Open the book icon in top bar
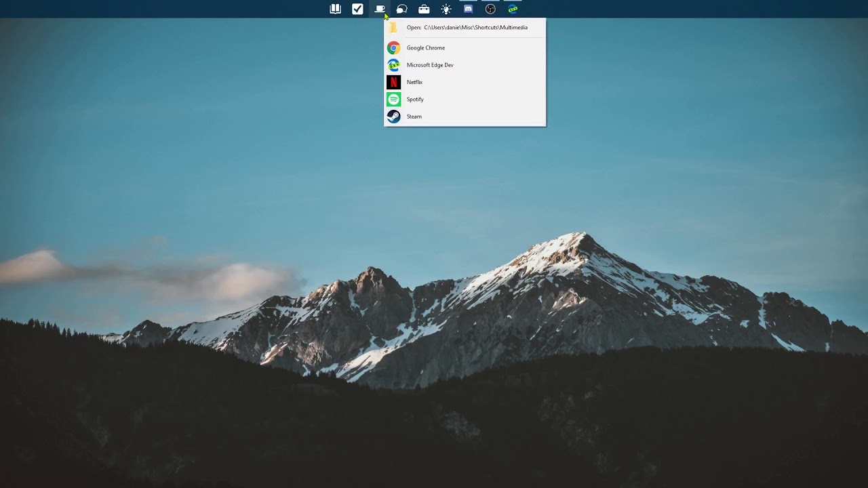 click(335, 9)
